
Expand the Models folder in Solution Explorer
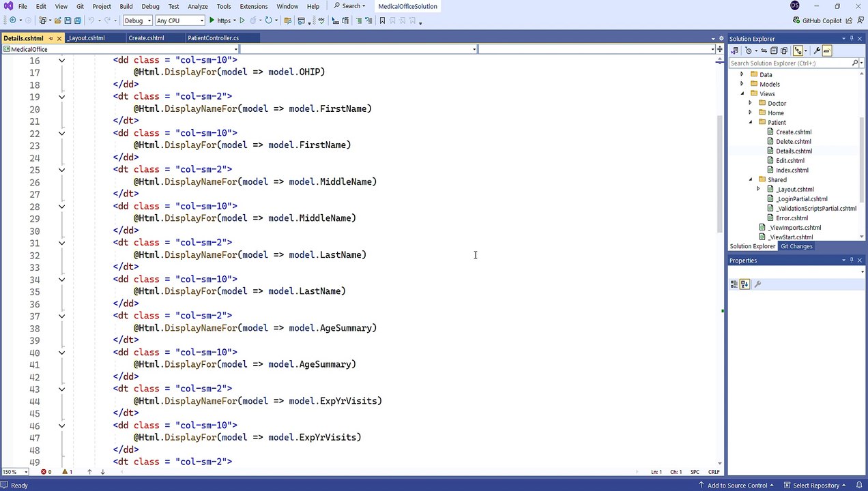[x=742, y=84]
